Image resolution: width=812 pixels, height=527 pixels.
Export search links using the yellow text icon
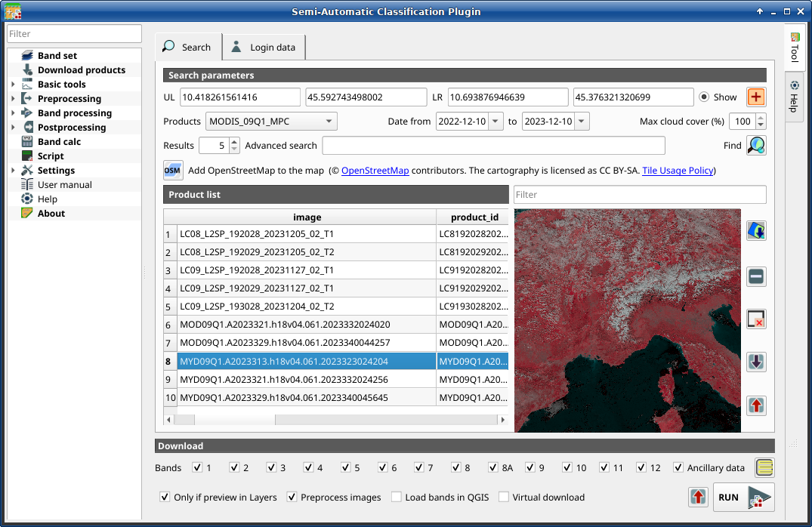(x=764, y=467)
